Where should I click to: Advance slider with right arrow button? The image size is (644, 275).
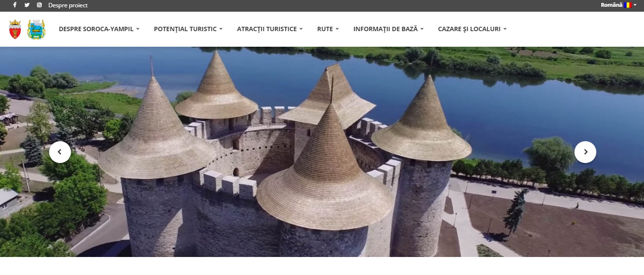(x=585, y=152)
